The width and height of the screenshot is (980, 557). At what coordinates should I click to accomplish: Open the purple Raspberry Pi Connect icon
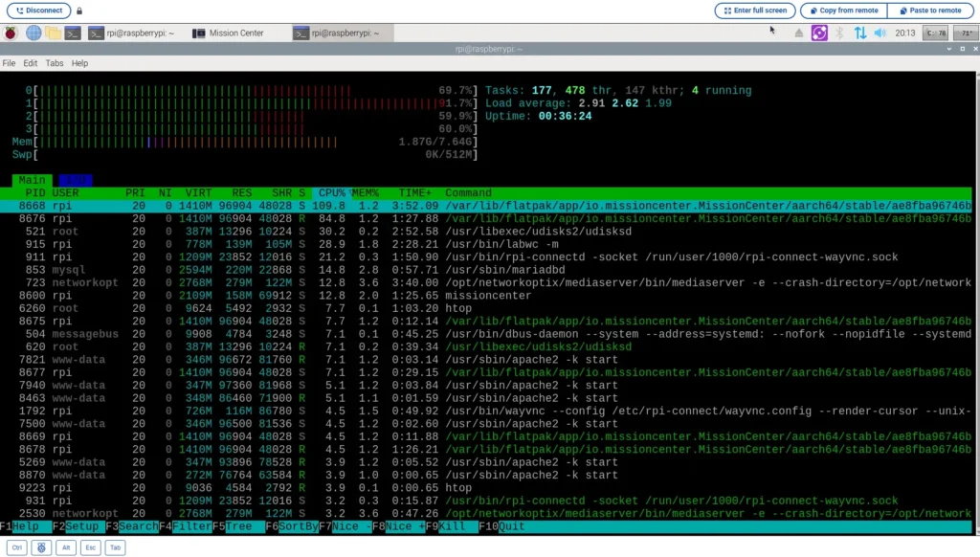point(819,33)
